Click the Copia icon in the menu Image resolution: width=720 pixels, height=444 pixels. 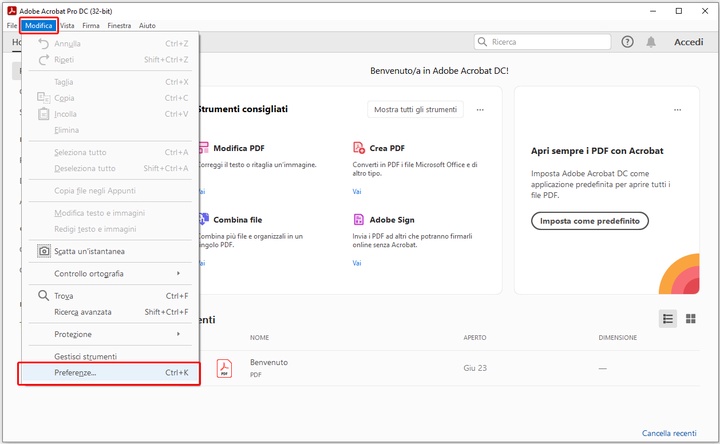(43, 98)
